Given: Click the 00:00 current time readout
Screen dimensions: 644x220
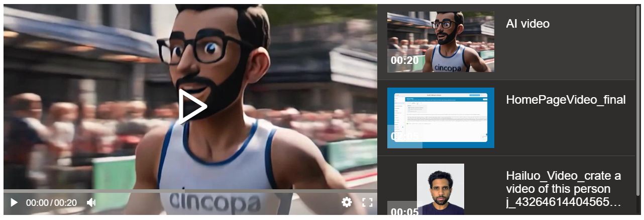Looking at the screenshot, I should (x=37, y=203).
